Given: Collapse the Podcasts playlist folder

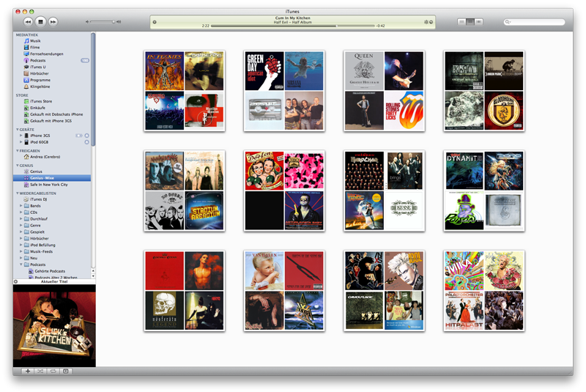Looking at the screenshot, I should point(21,265).
